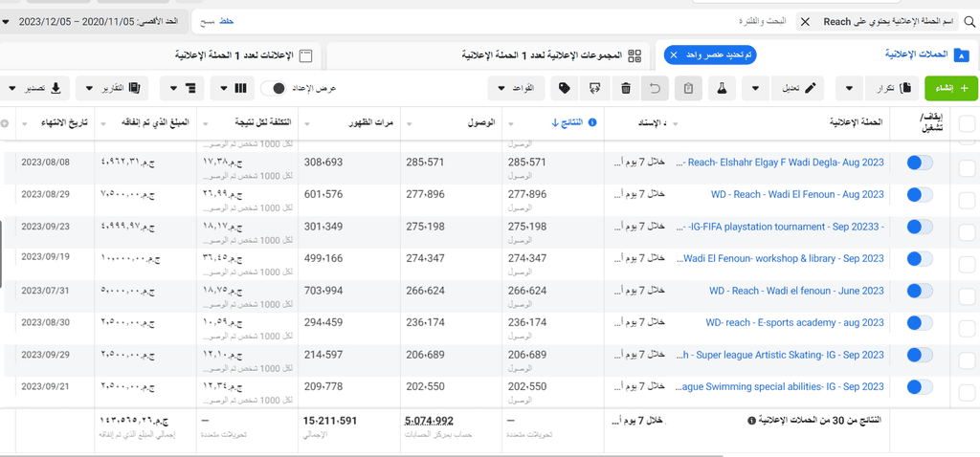The height and width of the screenshot is (457, 980).
Task: Click end date 2023/09/29 cell
Action: click(x=46, y=355)
